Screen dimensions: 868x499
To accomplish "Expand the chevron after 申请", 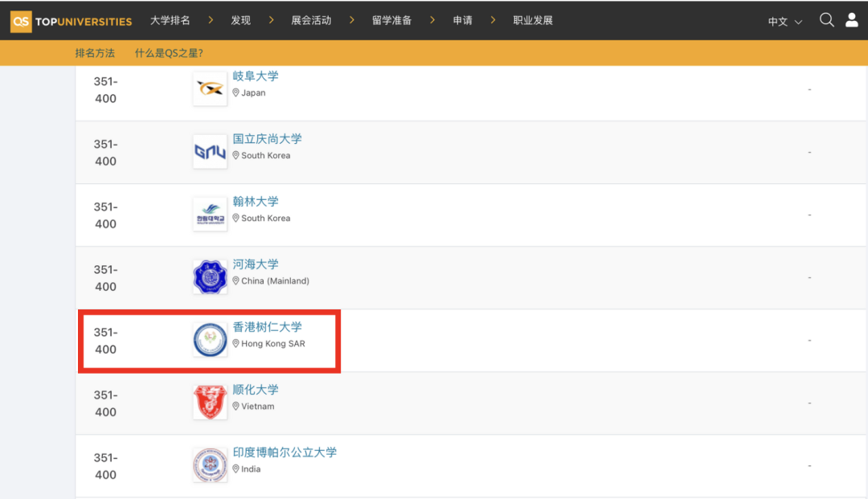I will point(493,20).
